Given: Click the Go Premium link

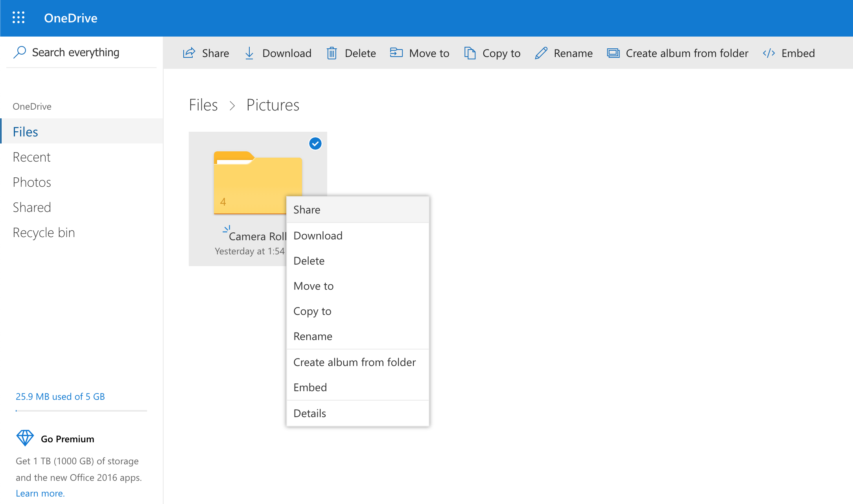Looking at the screenshot, I should (67, 439).
